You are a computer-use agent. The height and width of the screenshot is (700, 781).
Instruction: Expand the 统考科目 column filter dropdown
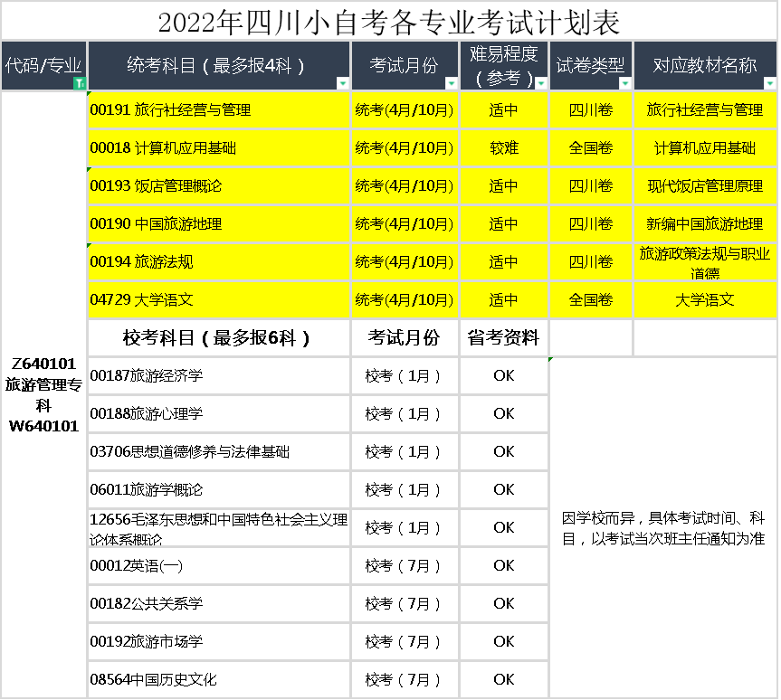point(342,83)
